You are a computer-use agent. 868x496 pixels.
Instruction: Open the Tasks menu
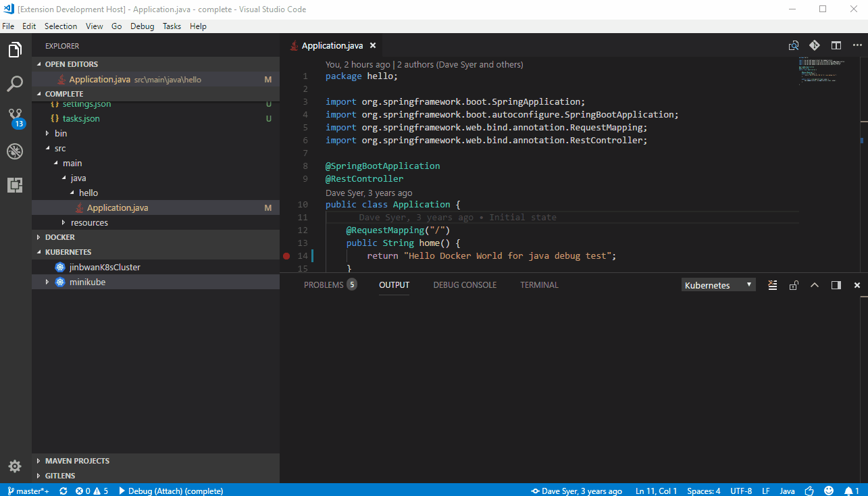tap(172, 26)
